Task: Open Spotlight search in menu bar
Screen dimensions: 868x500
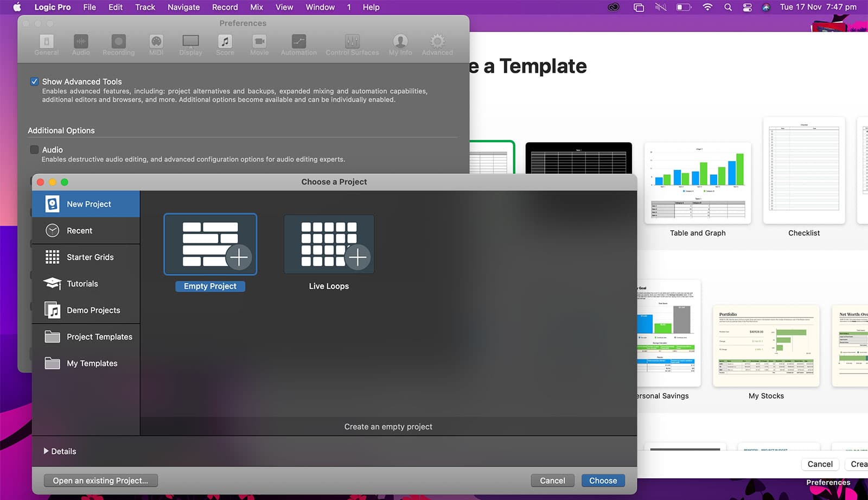Action: 728,7
